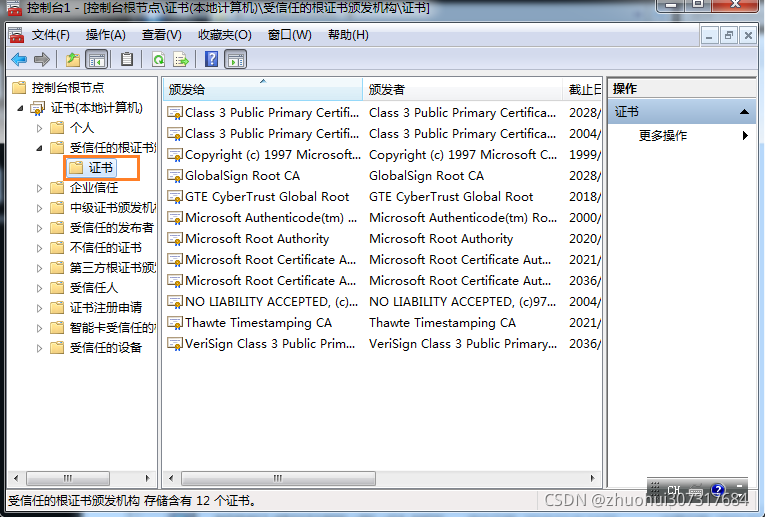765x517 pixels.
Task: Open the 查看(V) menu
Action: click(x=162, y=35)
